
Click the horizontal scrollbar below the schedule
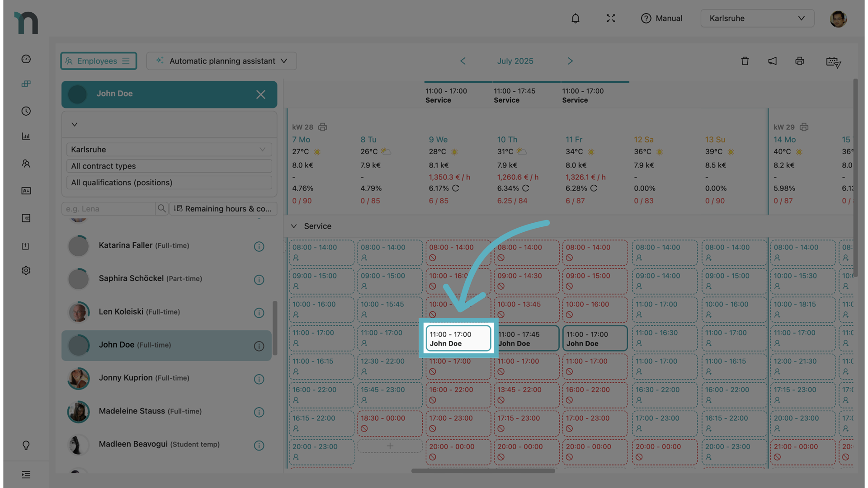pos(483,471)
